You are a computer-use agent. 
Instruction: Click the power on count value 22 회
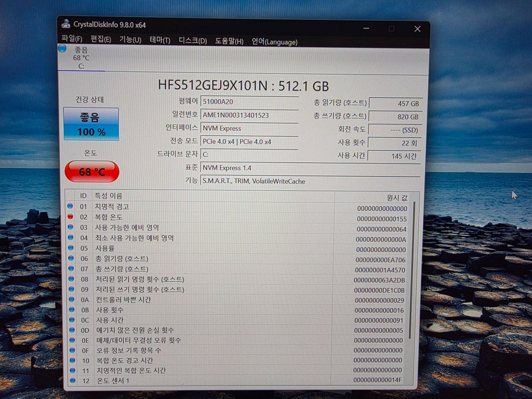[394, 143]
